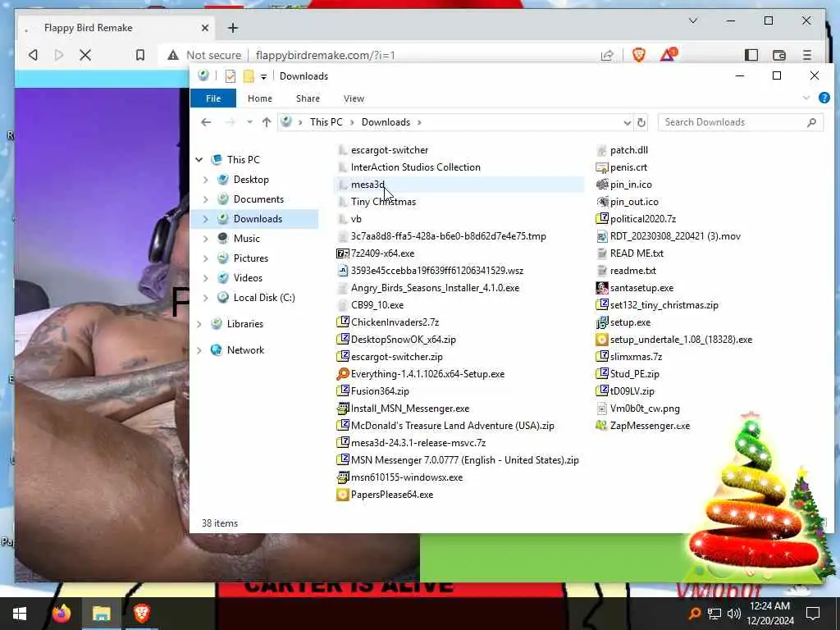This screenshot has width=840, height=630.
Task: Open a new browser tab with plus button
Action: point(232,28)
